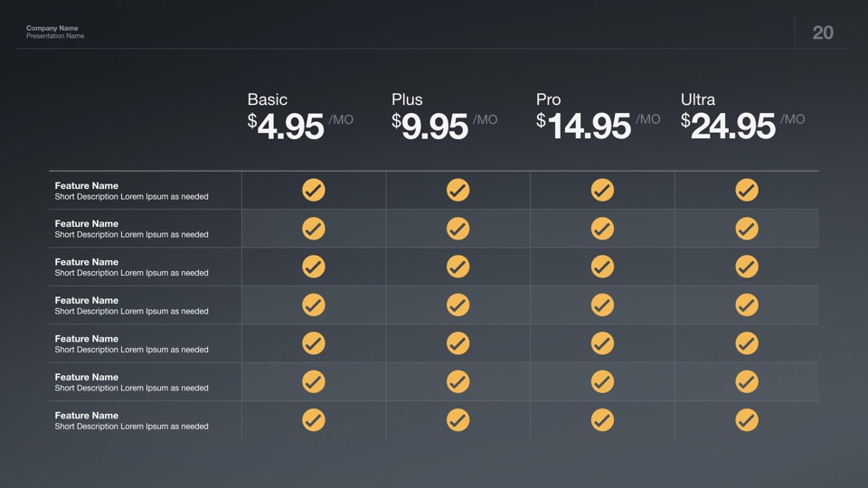Toggle the Ultra plan checkmark in last feature row

tap(747, 419)
